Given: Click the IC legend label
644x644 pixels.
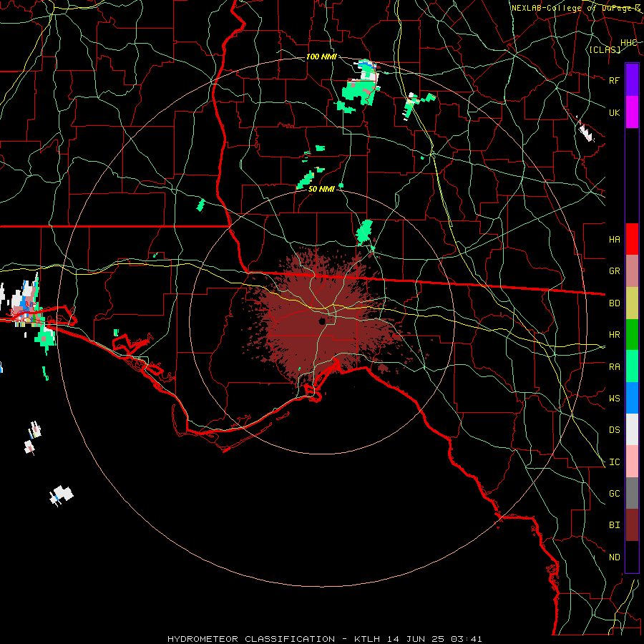Looking at the screenshot, I should click(x=614, y=462).
